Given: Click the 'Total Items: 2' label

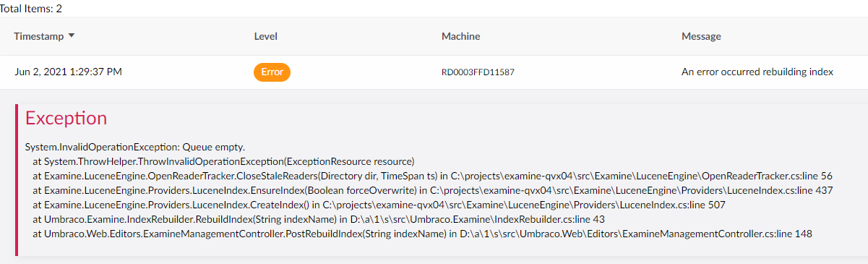Looking at the screenshot, I should pyautogui.click(x=31, y=9).
